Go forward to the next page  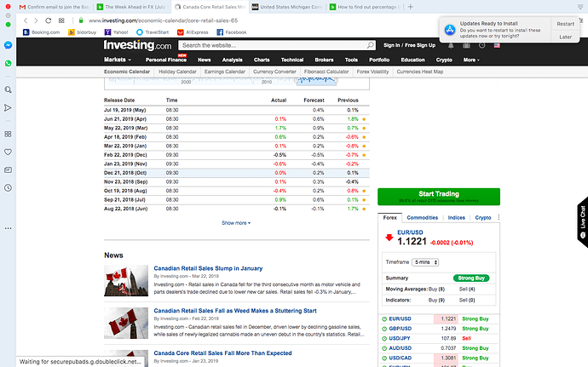pyautogui.click(x=36, y=20)
